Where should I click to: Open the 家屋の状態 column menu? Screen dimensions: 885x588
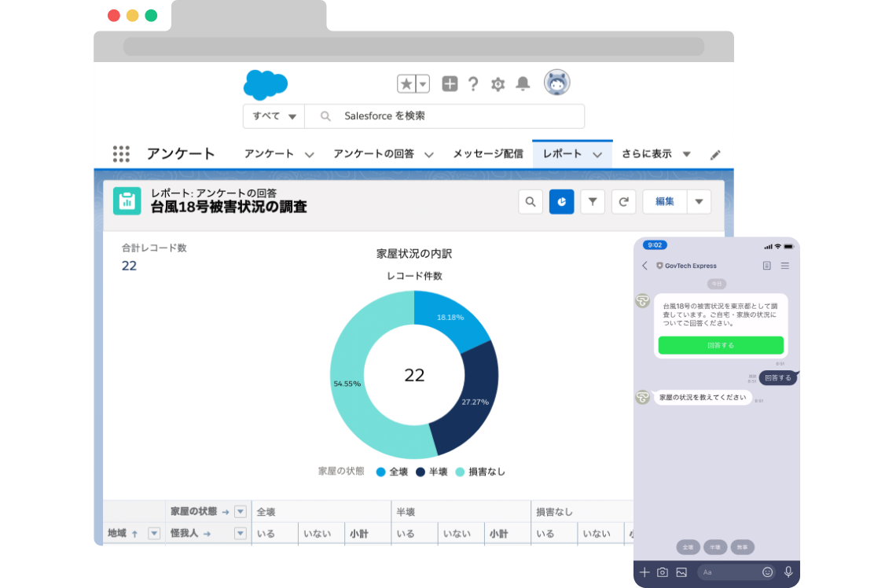click(x=240, y=511)
